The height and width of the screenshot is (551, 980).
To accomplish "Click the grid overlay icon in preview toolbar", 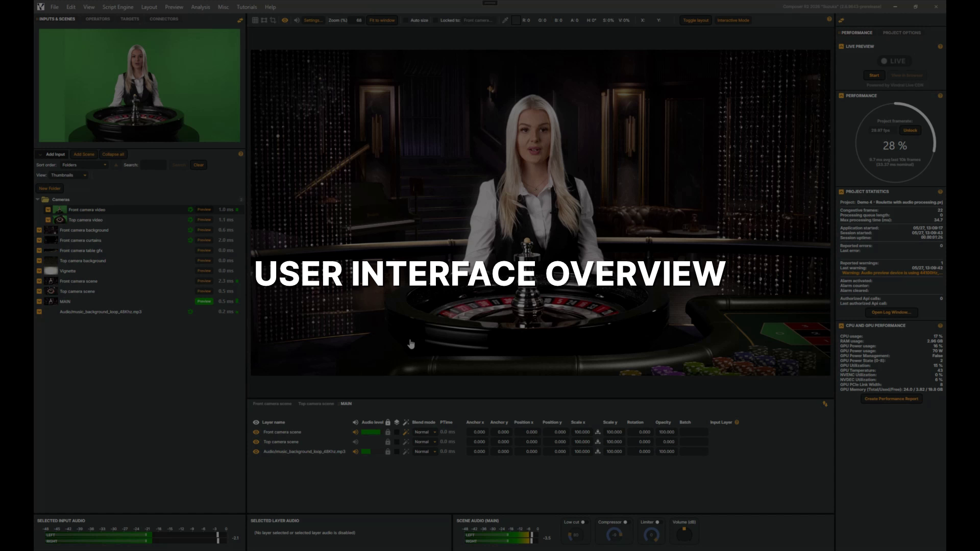I will [x=255, y=20].
